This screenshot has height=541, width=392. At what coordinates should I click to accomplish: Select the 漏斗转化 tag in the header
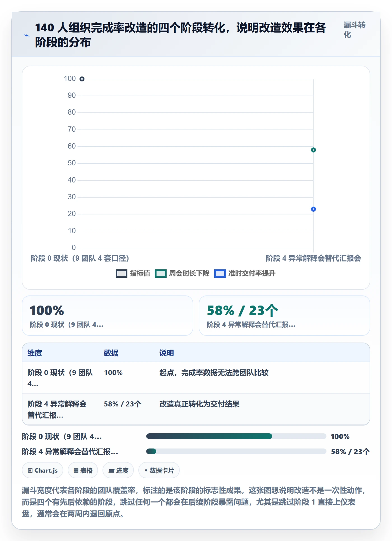coord(354,30)
